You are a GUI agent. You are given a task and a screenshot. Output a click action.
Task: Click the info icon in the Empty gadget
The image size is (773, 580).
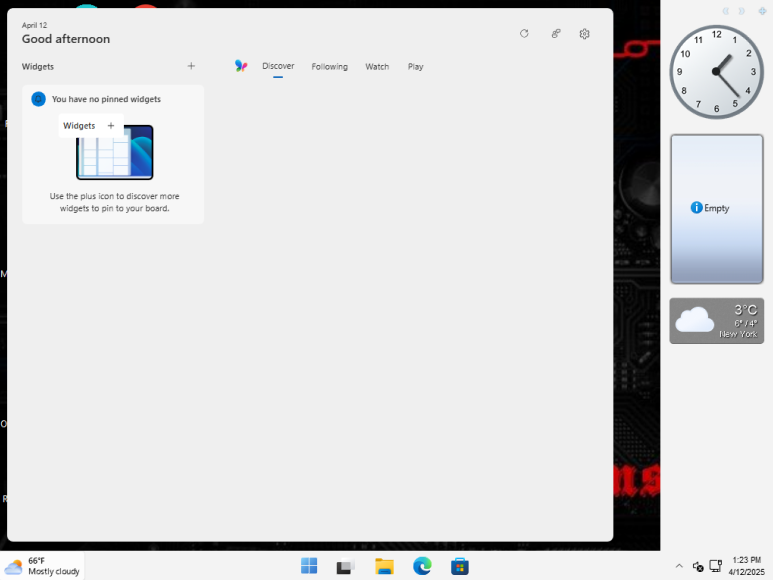click(x=696, y=207)
